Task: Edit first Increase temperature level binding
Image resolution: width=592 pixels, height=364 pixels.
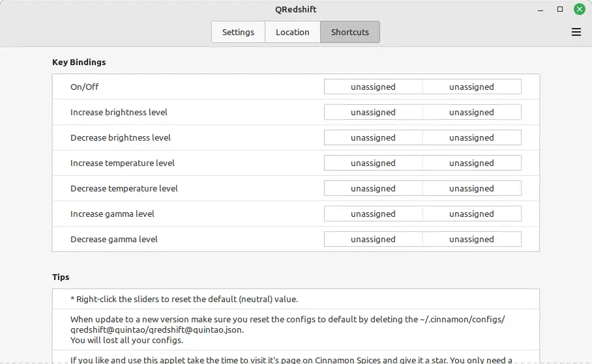Action: (373, 163)
